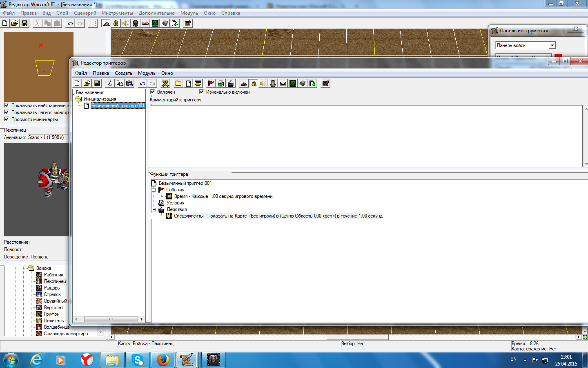Undo last action in Trigger Editor toolbar

click(x=143, y=83)
